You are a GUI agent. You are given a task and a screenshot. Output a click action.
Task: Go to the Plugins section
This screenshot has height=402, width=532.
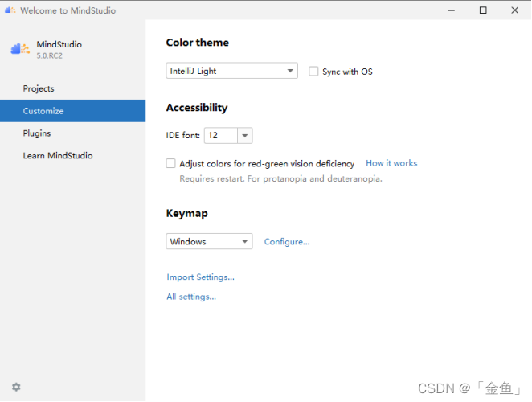(x=72, y=133)
